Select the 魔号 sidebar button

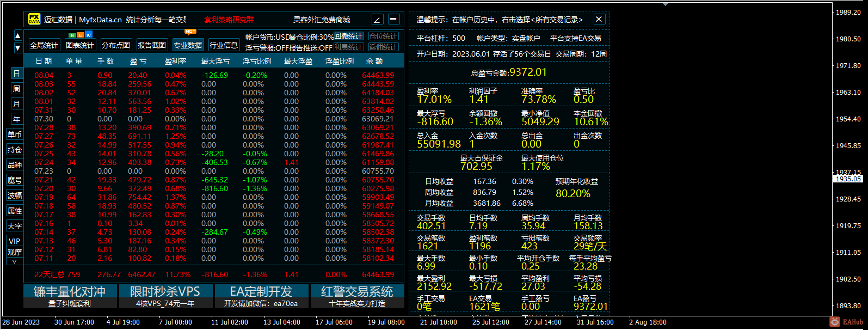15,180
